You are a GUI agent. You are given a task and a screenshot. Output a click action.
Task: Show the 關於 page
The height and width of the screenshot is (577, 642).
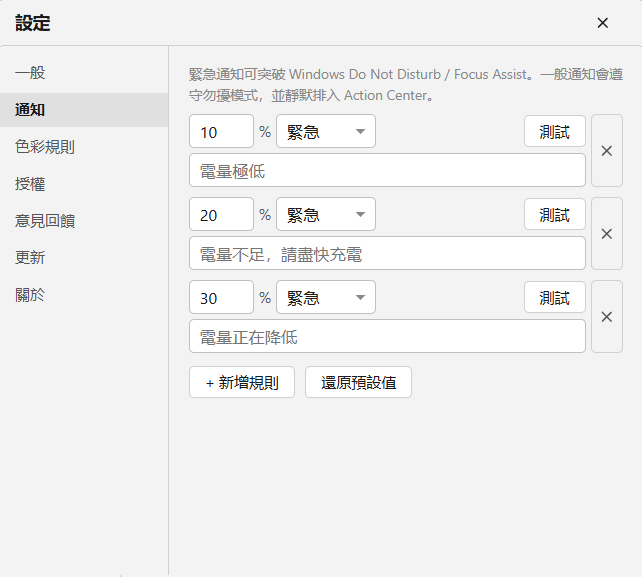(84, 295)
